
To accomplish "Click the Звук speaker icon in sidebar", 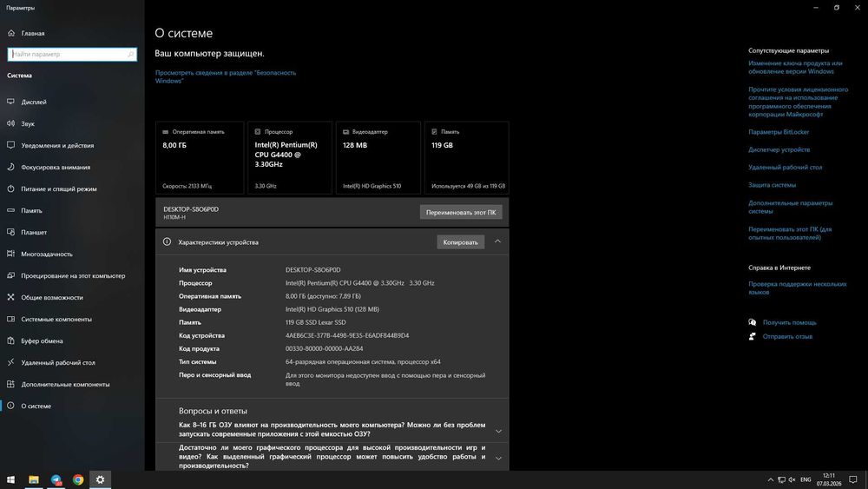I will click(x=11, y=123).
